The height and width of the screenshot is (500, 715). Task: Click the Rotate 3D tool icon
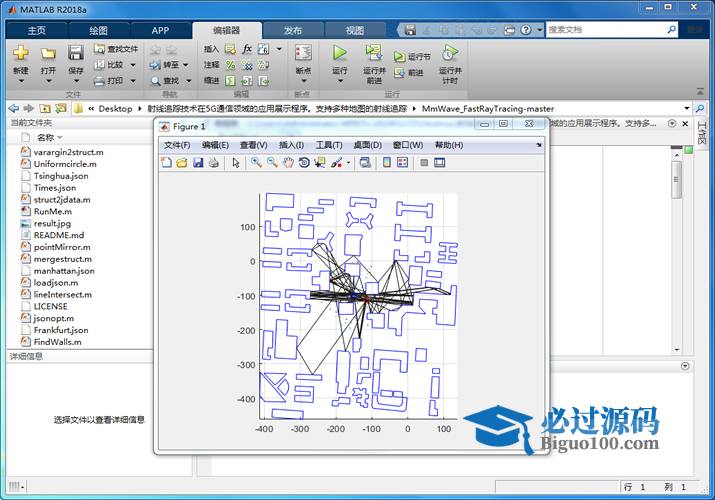(304, 163)
